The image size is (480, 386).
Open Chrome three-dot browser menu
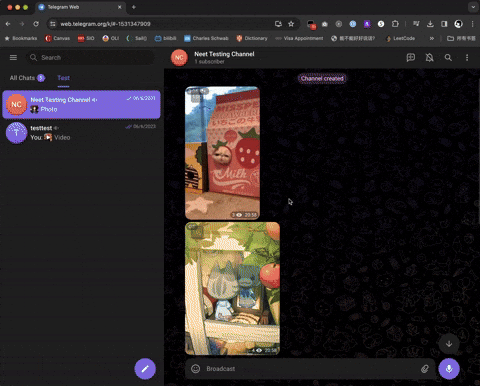click(472, 24)
